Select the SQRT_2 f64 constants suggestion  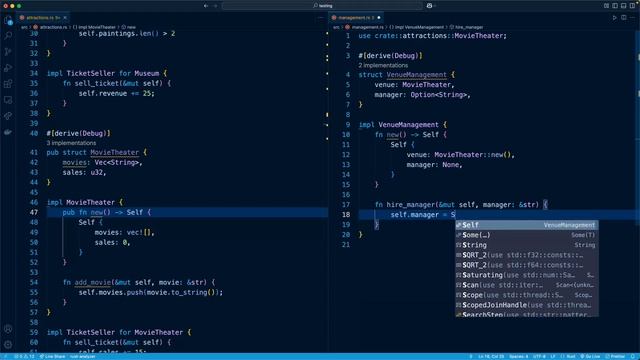click(x=527, y=265)
